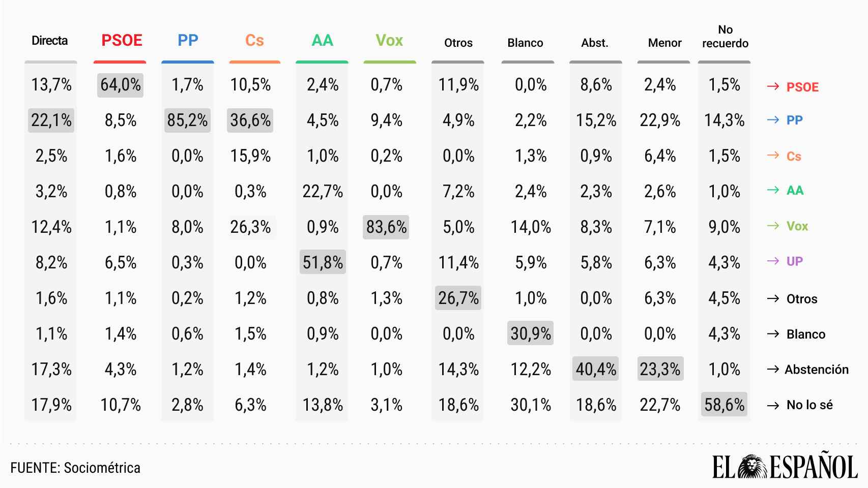The image size is (868, 488).
Task: Click the orange arrow beside Cs row label
Action: click(773, 155)
